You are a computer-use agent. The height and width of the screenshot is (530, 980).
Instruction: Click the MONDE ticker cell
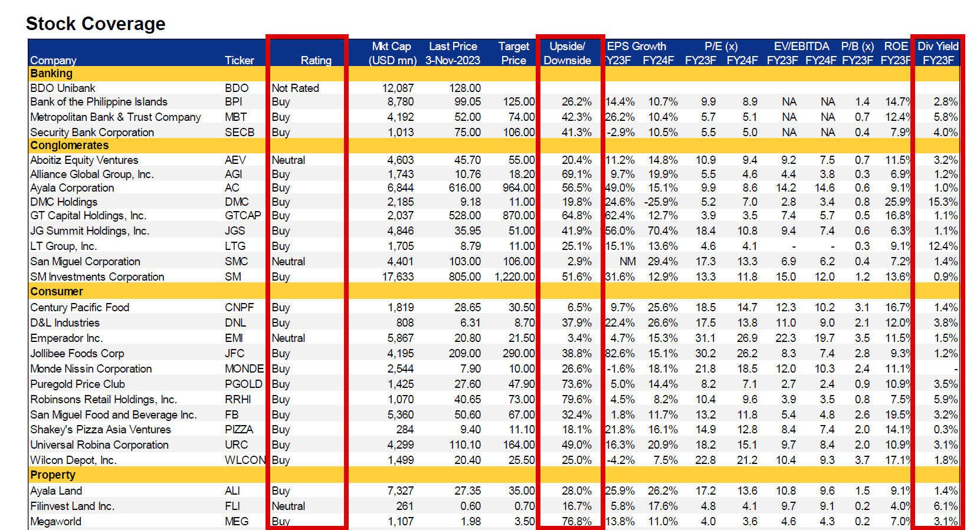(244, 369)
